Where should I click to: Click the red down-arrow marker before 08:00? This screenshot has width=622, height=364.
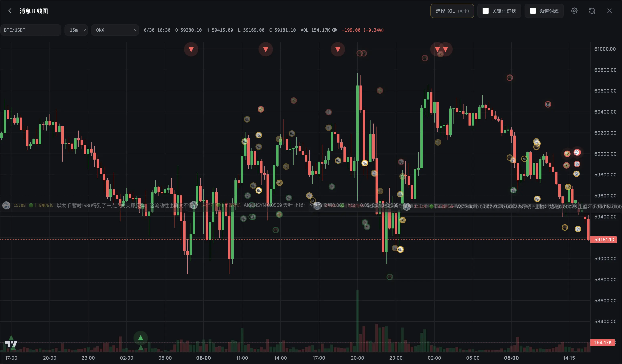click(x=191, y=49)
